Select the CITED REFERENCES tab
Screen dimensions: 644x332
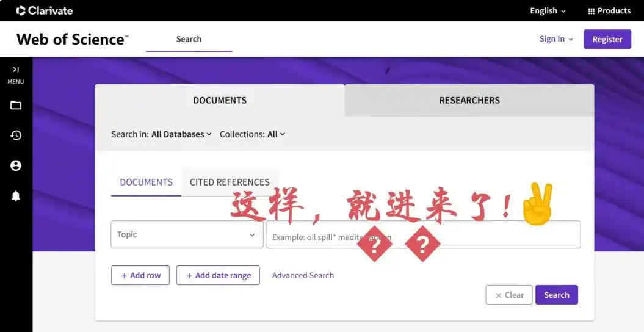(x=230, y=182)
